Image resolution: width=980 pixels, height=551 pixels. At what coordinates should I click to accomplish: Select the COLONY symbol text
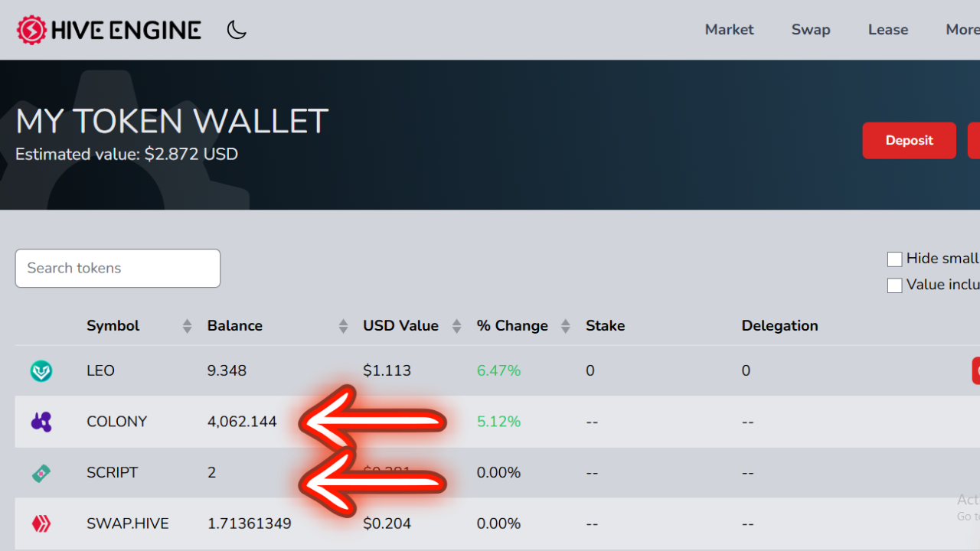[116, 422]
